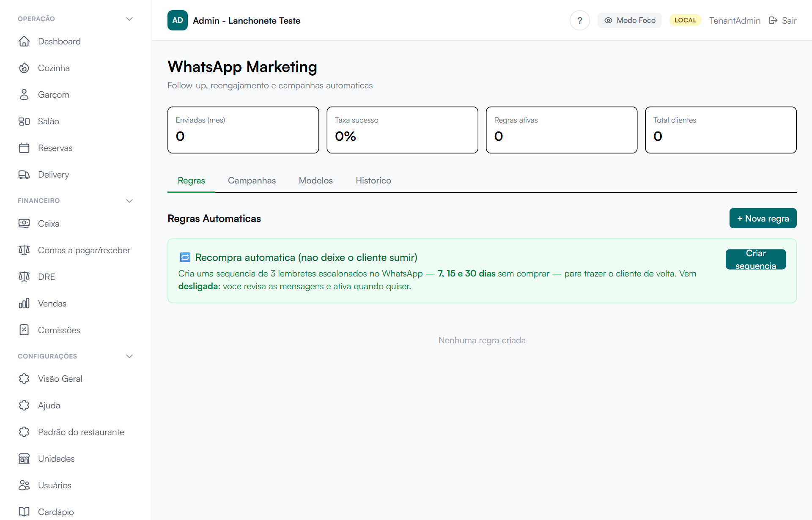This screenshot has width=812, height=520.
Task: Click the DRE scale icon
Action: [24, 277]
